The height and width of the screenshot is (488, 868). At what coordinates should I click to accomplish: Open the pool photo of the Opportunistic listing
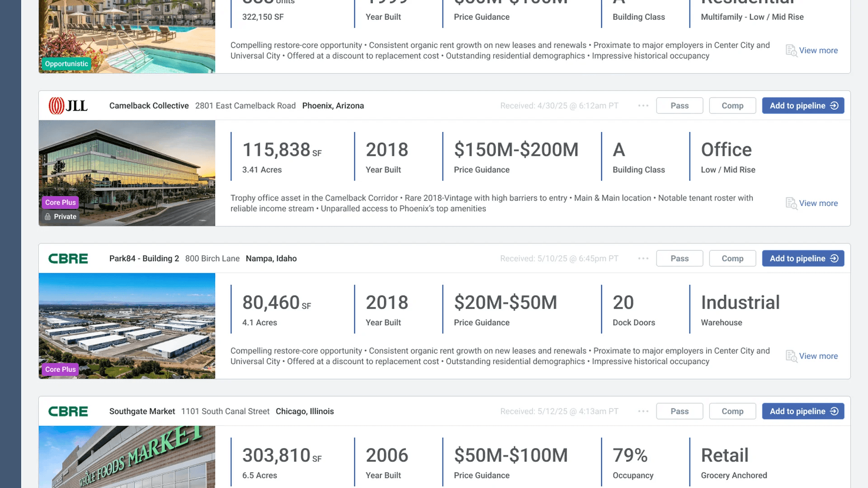(127, 37)
